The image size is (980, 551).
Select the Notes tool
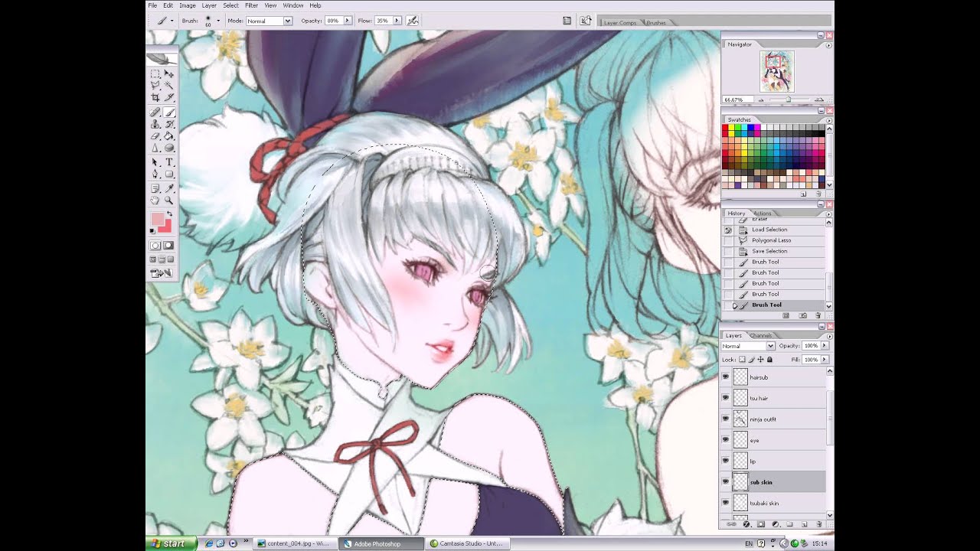pyautogui.click(x=155, y=188)
